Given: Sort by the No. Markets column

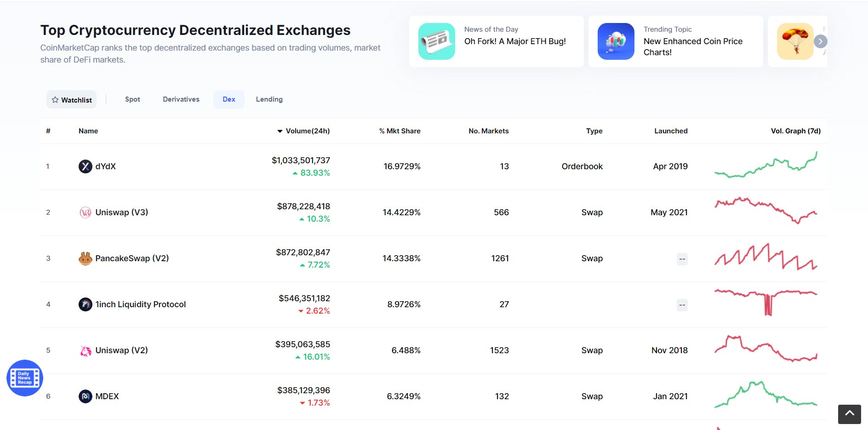Looking at the screenshot, I should [489, 131].
